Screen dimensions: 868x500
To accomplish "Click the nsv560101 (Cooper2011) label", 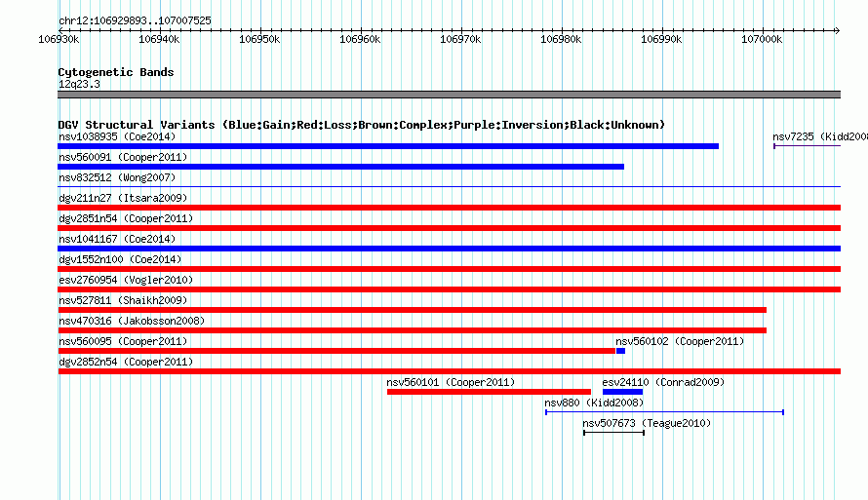I will coord(451,382).
